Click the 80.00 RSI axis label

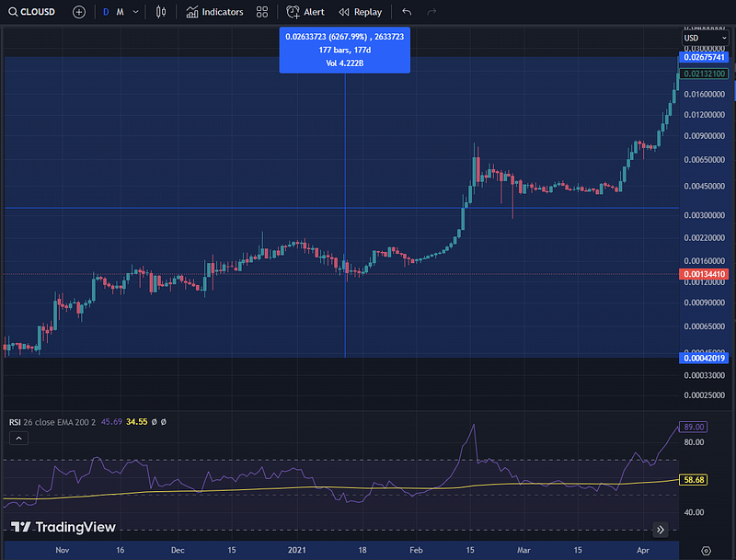point(694,442)
